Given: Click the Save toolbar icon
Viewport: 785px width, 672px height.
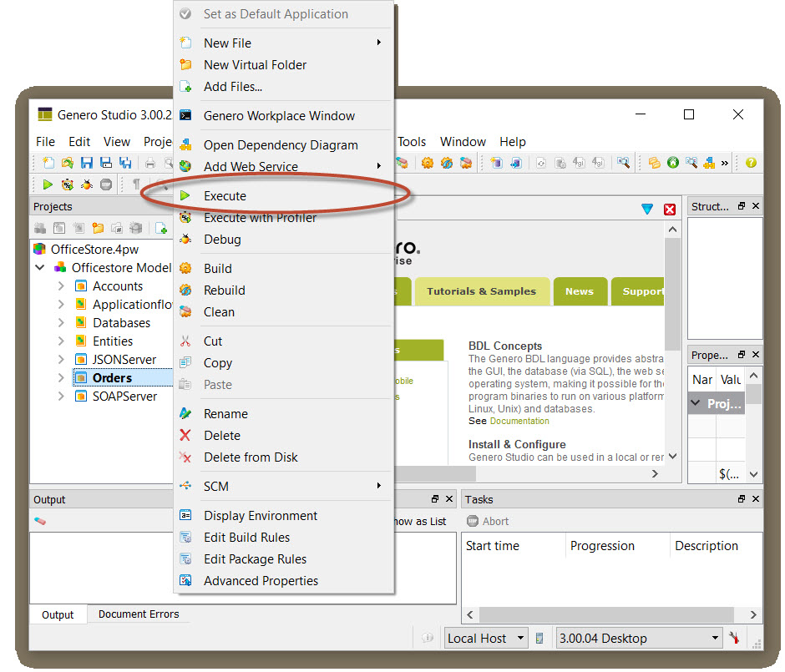Looking at the screenshot, I should [x=87, y=163].
